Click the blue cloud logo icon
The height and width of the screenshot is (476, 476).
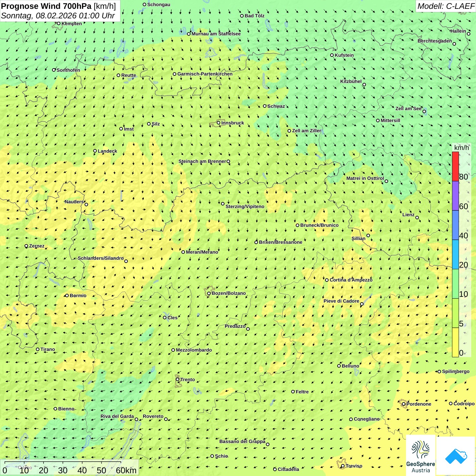(x=456, y=456)
